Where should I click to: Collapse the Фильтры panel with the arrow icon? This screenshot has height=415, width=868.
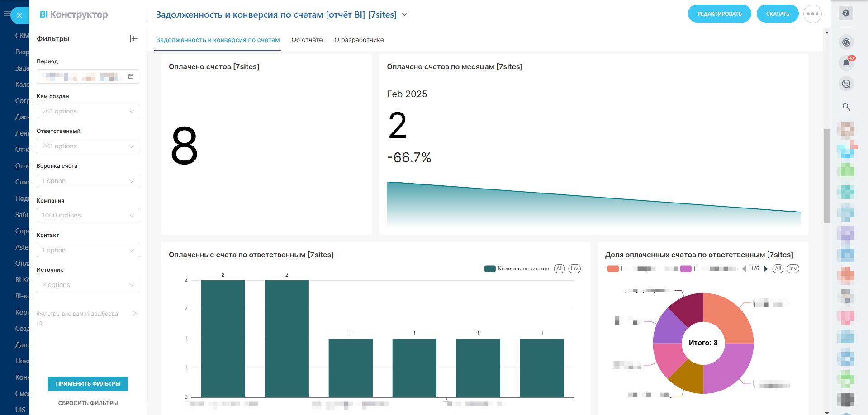(133, 38)
